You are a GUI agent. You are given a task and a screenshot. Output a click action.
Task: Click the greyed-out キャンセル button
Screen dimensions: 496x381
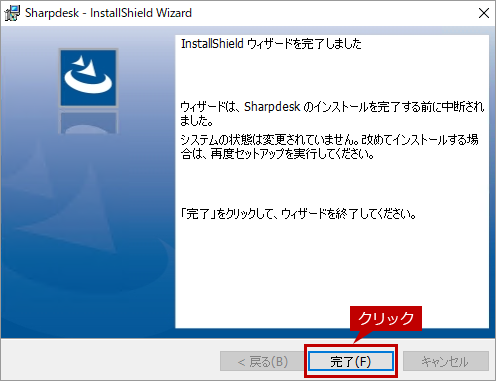[x=446, y=361]
